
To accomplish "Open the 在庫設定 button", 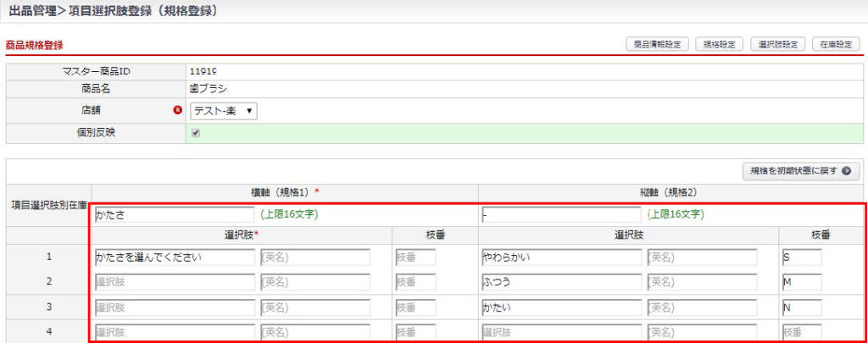I will coord(836,45).
